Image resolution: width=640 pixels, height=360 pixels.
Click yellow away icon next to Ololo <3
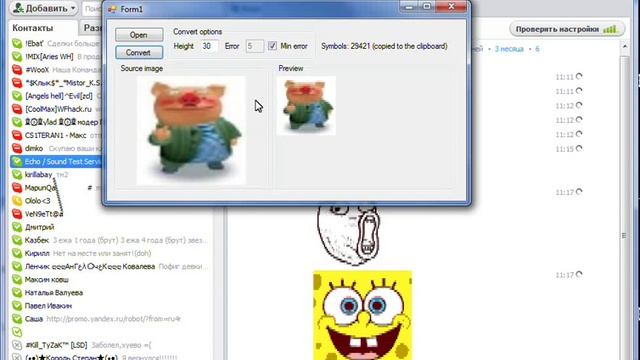click(17, 201)
